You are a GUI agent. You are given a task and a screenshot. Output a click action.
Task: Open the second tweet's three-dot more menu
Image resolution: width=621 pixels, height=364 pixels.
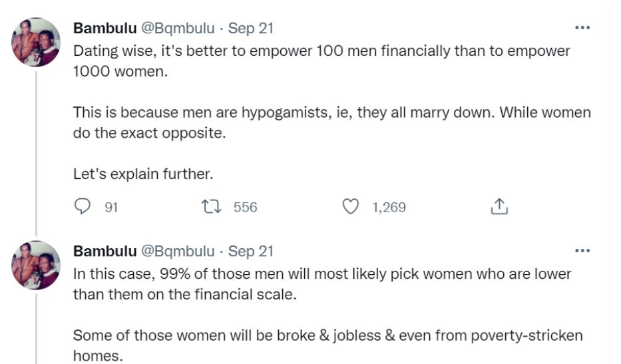point(582,251)
